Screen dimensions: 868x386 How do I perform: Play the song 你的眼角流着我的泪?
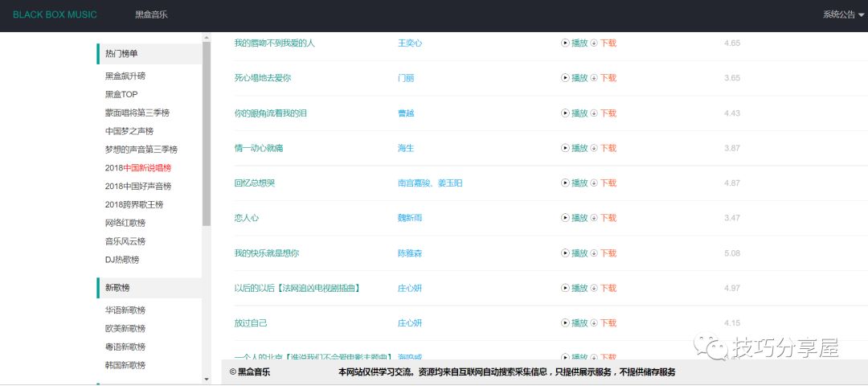click(x=575, y=113)
